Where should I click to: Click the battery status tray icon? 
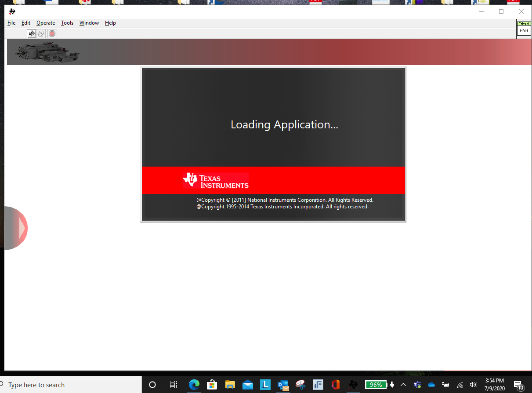tap(445, 385)
